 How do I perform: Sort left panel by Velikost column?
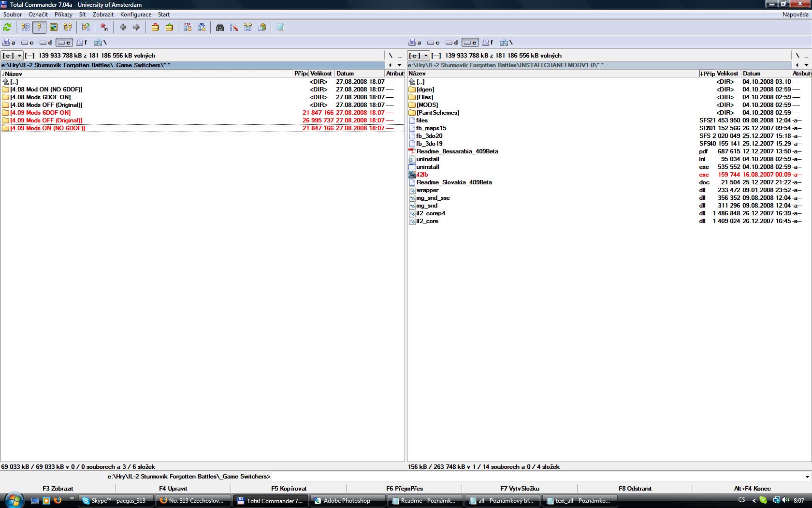pos(321,74)
